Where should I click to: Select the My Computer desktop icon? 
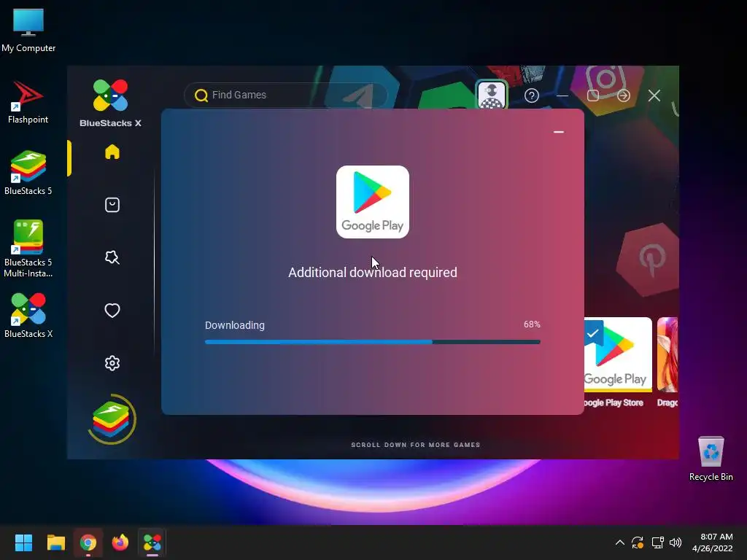coord(28,31)
